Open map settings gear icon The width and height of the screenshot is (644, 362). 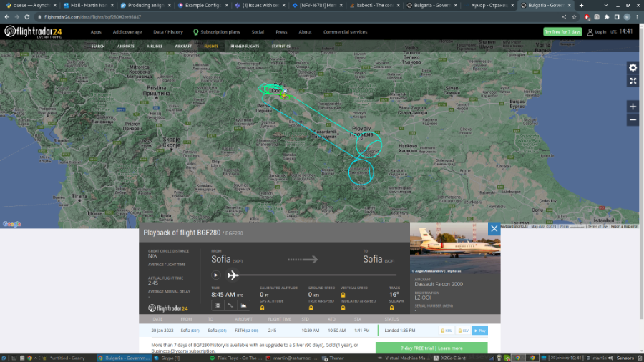[633, 68]
